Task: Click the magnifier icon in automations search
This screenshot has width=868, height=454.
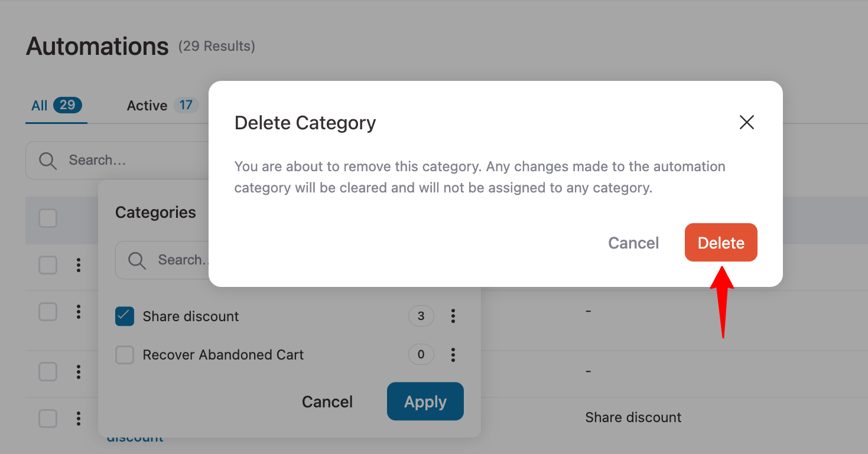Action: click(x=48, y=160)
